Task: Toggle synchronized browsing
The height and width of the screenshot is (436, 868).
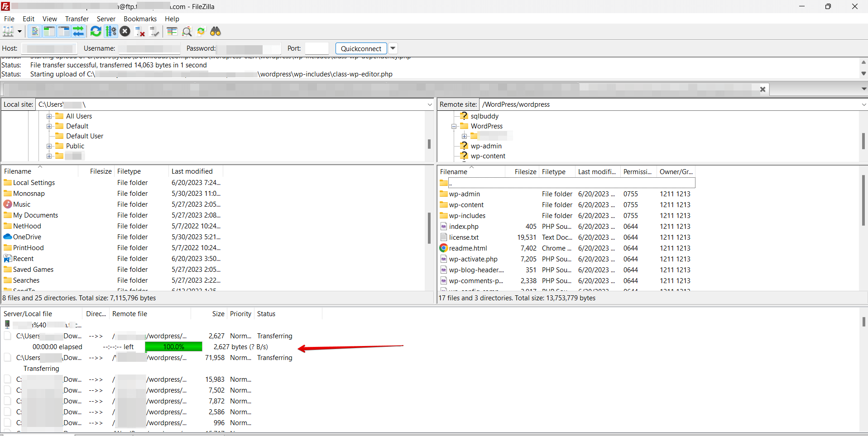Action: 201,32
